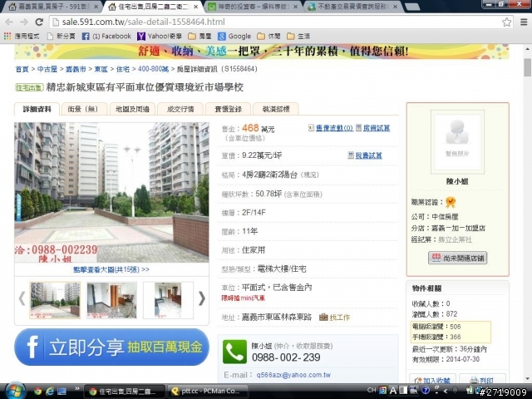The height and width of the screenshot is (399, 532).
Task: Click green phone icon
Action: (234, 352)
